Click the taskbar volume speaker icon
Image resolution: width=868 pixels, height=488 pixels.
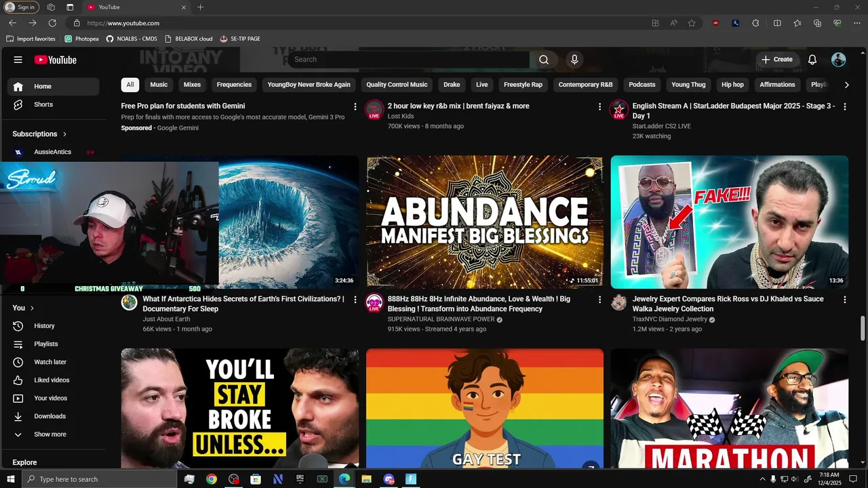795,479
